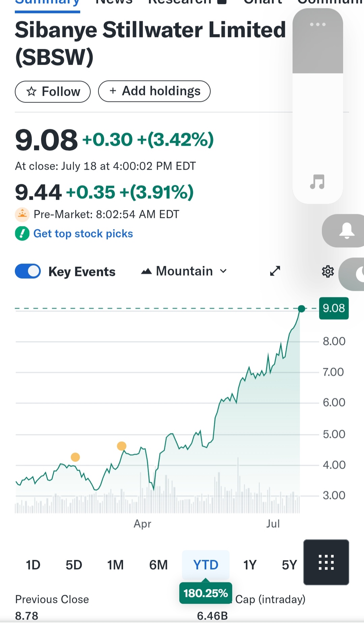The height and width of the screenshot is (626, 364).
Task: Select the 5D time range
Action: point(74,565)
